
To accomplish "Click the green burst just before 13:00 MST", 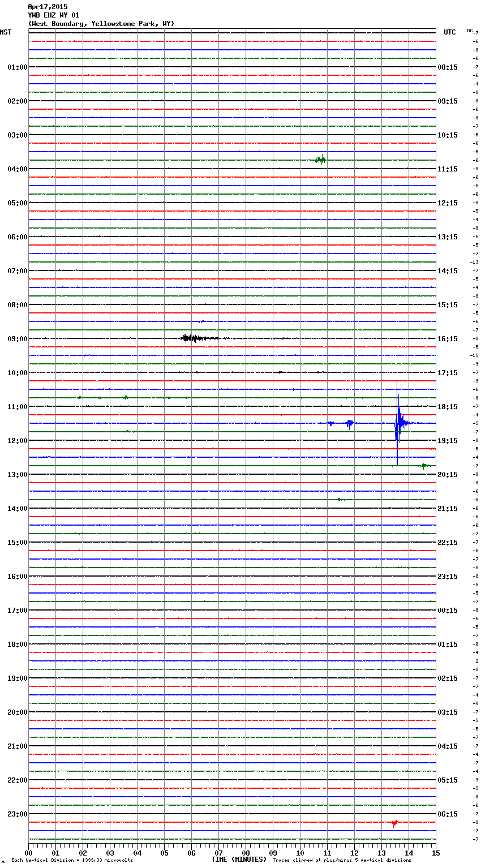I will [x=424, y=466].
